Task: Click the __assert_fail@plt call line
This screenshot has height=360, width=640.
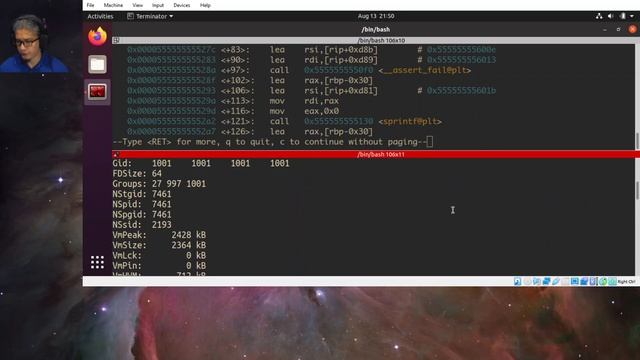Action: pos(299,70)
